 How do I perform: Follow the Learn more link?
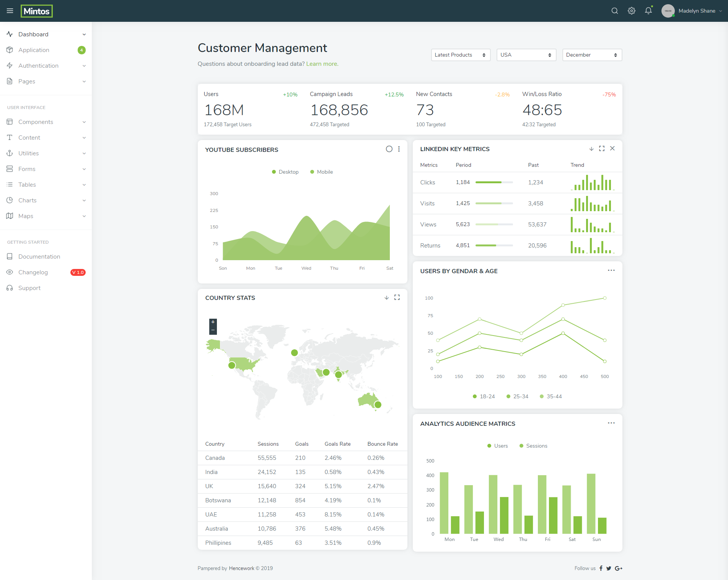322,64
